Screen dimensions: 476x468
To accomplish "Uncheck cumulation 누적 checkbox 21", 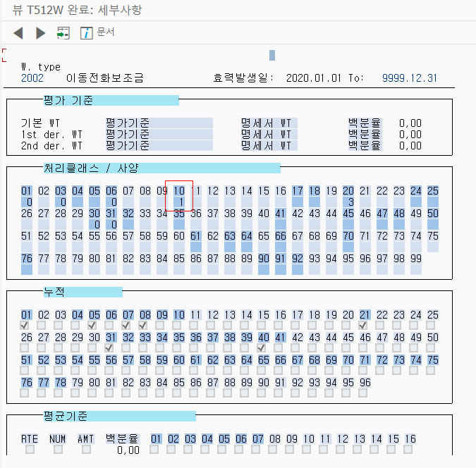I will (x=362, y=326).
